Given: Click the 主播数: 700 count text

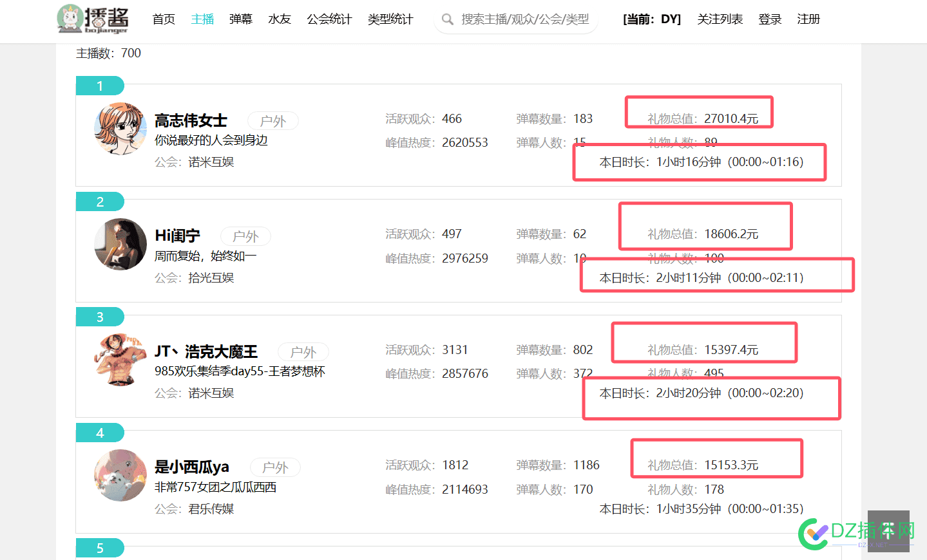Looking at the screenshot, I should (x=108, y=53).
